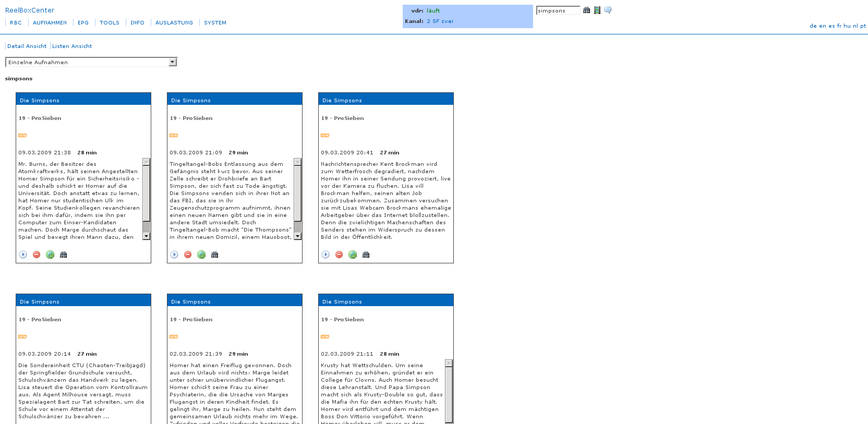
Task: Open the SYSTEM menu
Action: tap(215, 22)
